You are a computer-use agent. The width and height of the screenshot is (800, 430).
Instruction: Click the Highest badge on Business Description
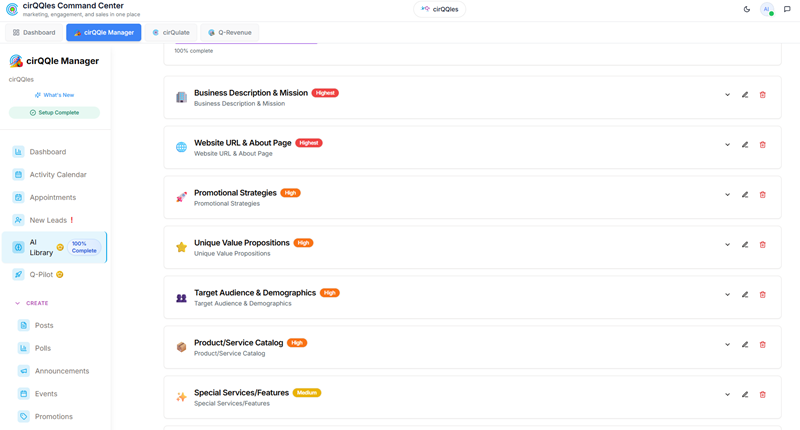(x=325, y=93)
